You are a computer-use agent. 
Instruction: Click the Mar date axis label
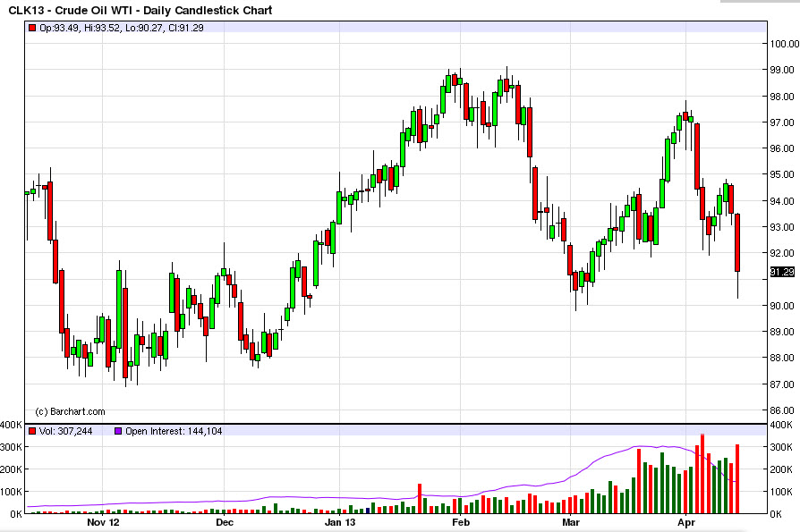pyautogui.click(x=571, y=522)
